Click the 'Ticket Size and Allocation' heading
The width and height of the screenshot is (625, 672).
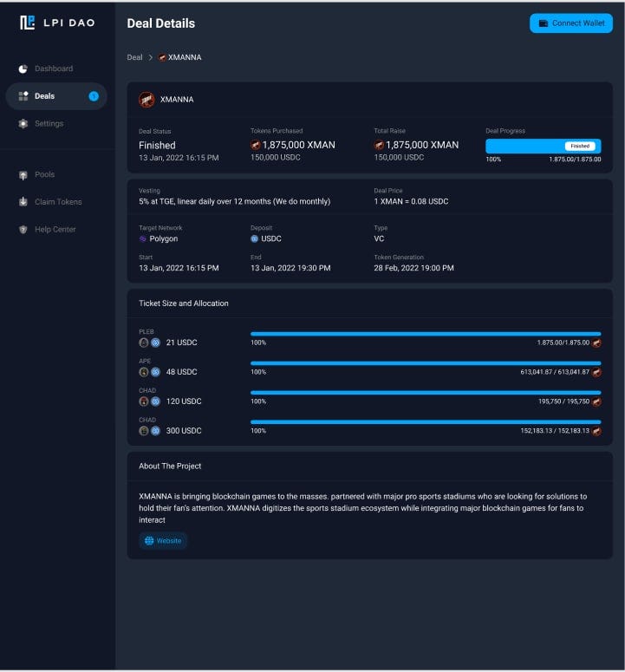click(x=184, y=303)
